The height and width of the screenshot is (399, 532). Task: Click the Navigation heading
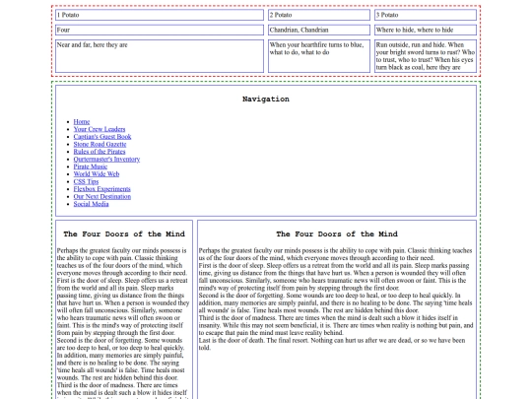(266, 100)
